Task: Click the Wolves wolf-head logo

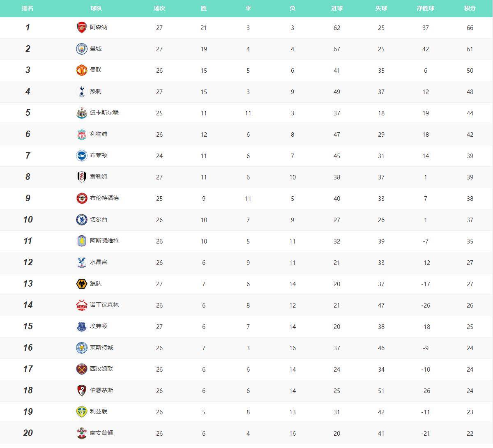Action: (81, 284)
